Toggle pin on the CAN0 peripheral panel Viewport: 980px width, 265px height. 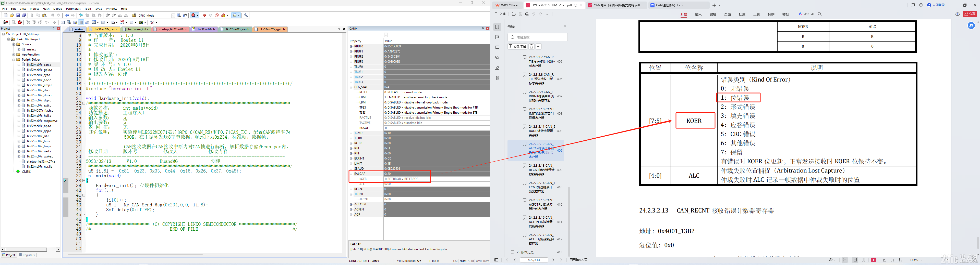coord(483,29)
